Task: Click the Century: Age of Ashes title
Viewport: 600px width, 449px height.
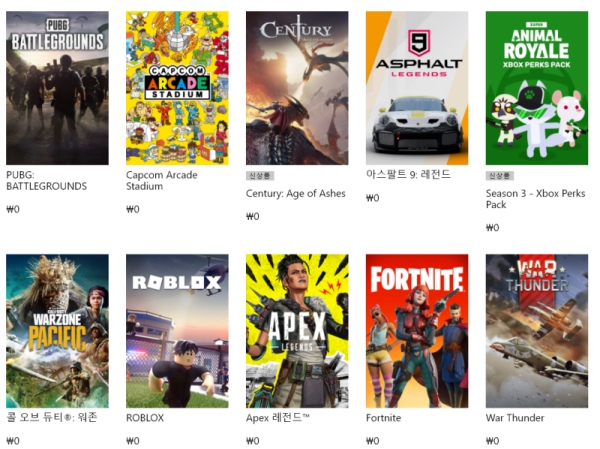Action: coord(295,194)
